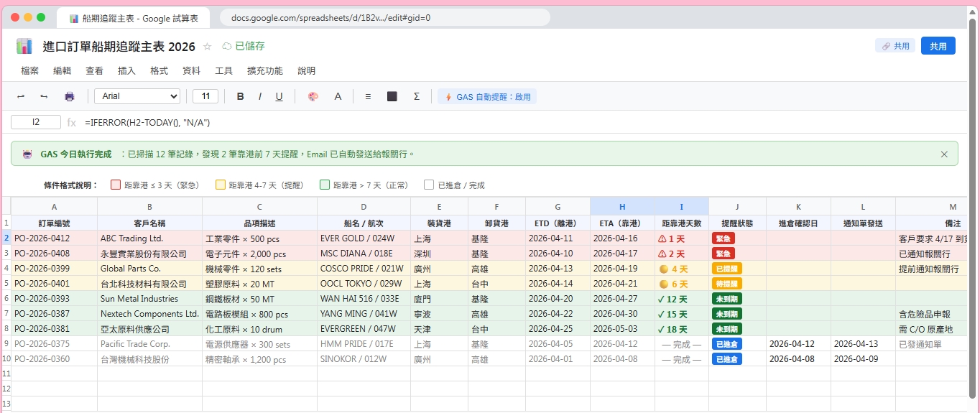The image size is (980, 413).
Task: Click the blue 共用 share button
Action: click(x=938, y=46)
